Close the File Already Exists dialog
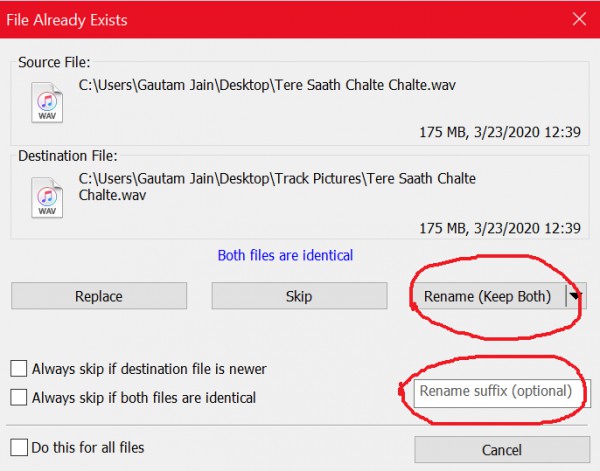 [x=579, y=19]
